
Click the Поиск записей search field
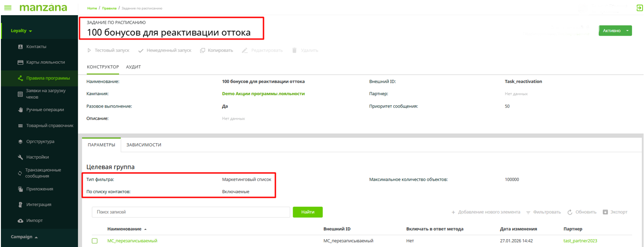coord(191,212)
